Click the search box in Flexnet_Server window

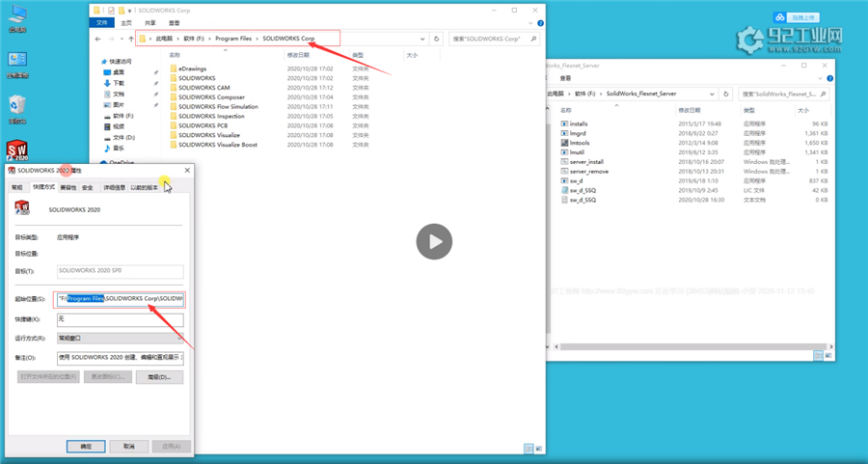[783, 94]
